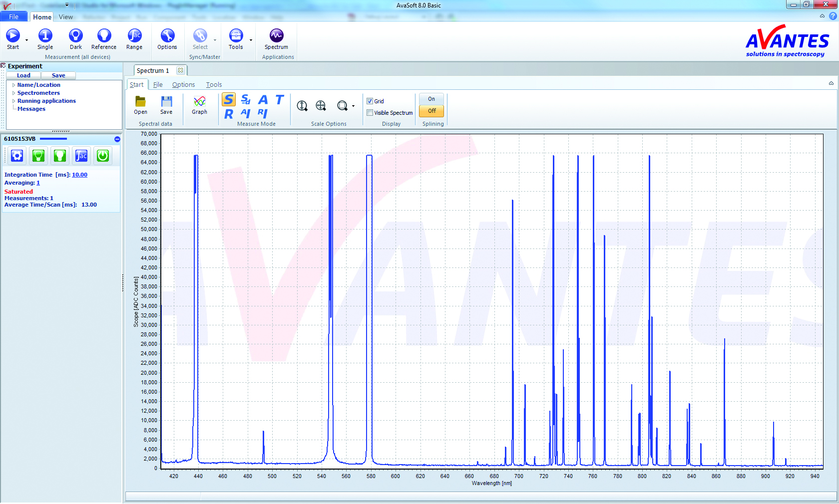This screenshot has height=504, width=839.
Task: Save spectral data with disk icon
Action: click(x=166, y=102)
